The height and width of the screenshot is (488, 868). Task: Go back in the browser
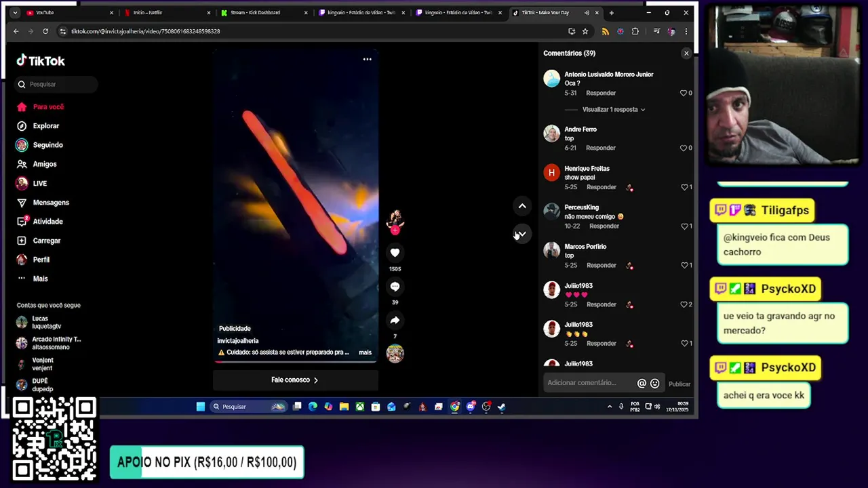[x=16, y=31]
